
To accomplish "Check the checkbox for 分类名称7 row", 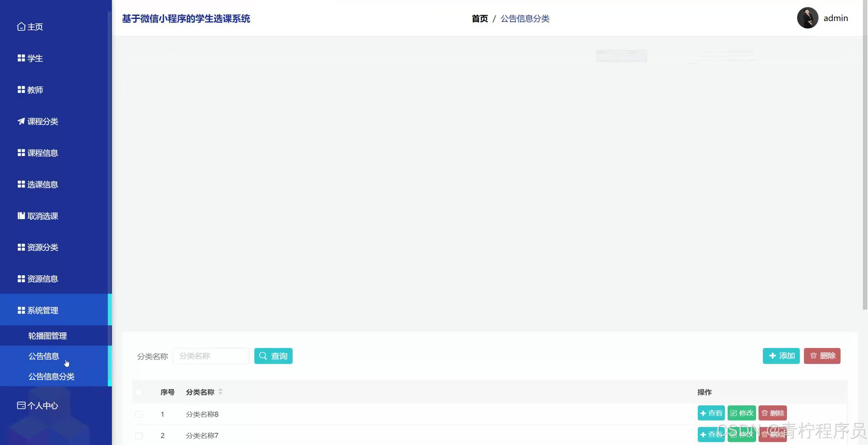I will point(139,435).
